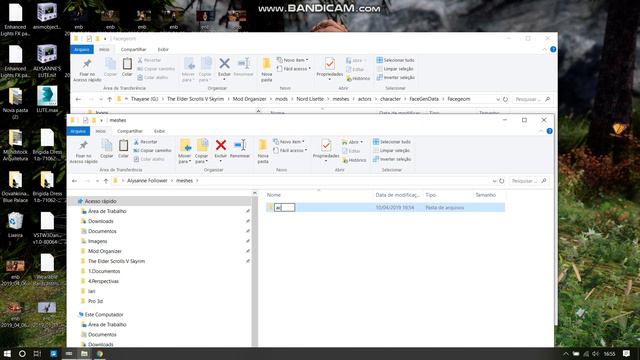Open Início tab in meshes window
The width and height of the screenshot is (640, 360).
(x=100, y=131)
